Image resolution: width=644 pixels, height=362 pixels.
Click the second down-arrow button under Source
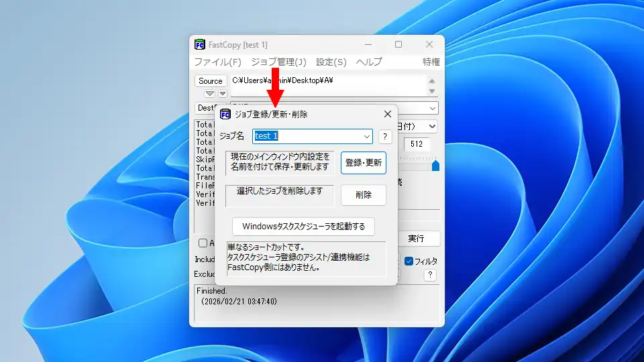click(223, 94)
